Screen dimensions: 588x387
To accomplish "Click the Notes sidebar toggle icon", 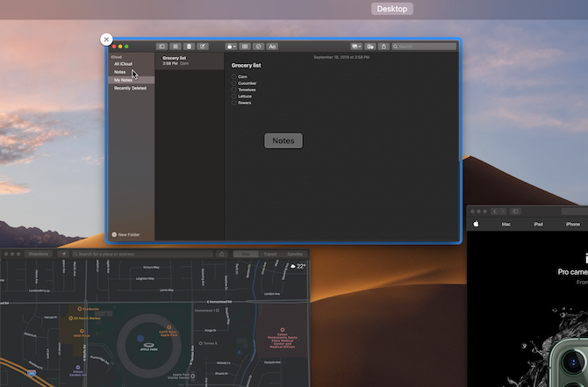I will (161, 46).
